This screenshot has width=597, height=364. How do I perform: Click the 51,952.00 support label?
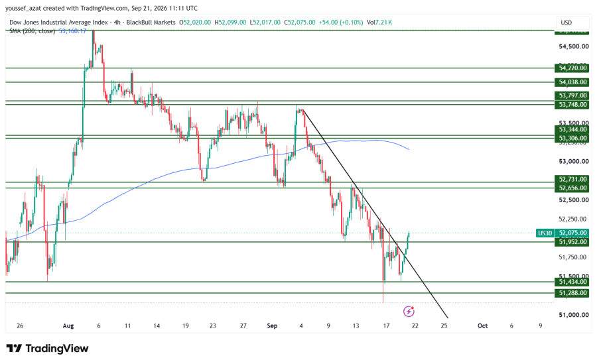[572, 242]
